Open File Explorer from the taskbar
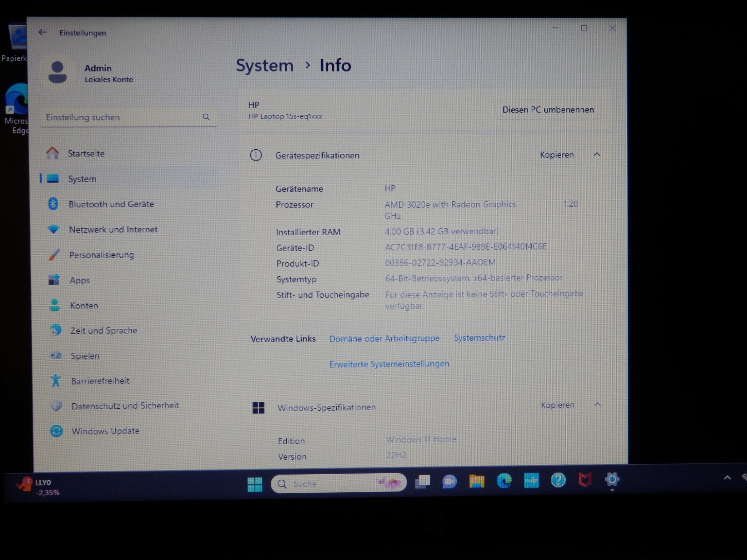The width and height of the screenshot is (747, 560). pos(476,481)
